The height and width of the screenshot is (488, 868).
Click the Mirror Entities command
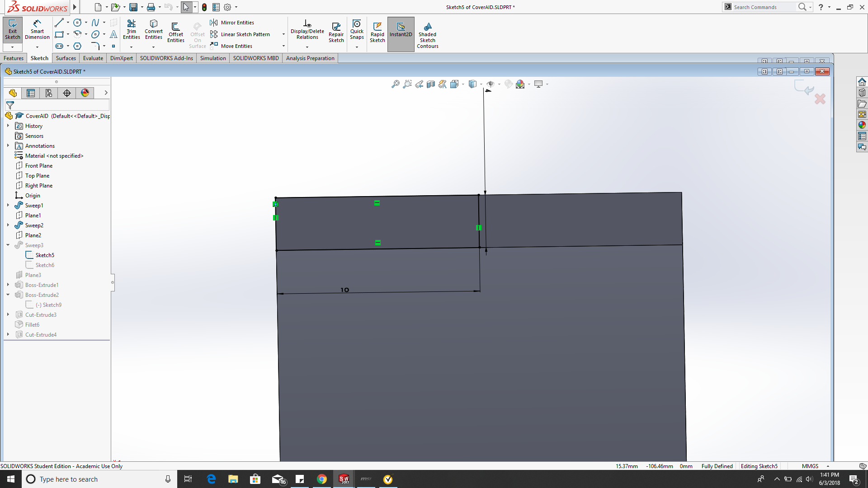[232, 23]
